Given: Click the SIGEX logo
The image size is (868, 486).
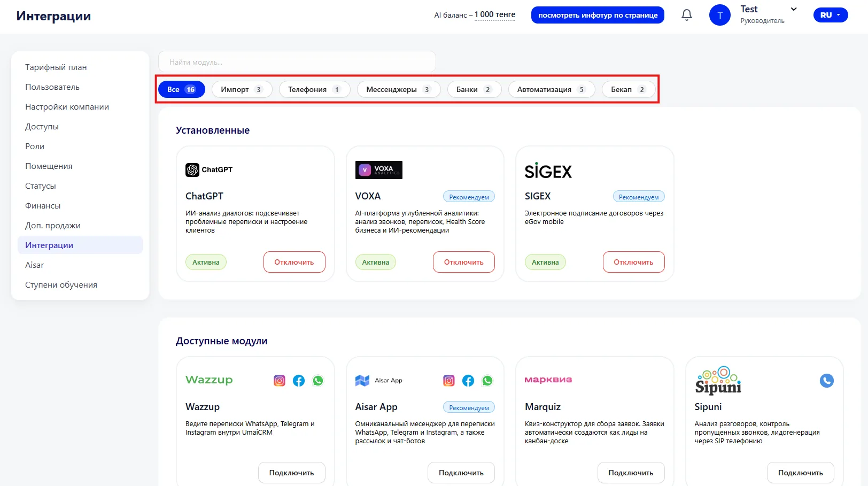Looking at the screenshot, I should click(x=548, y=171).
